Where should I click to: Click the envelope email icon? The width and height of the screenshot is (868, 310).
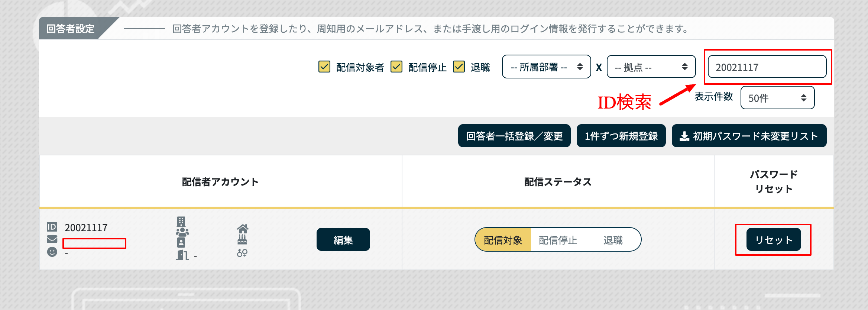point(52,239)
